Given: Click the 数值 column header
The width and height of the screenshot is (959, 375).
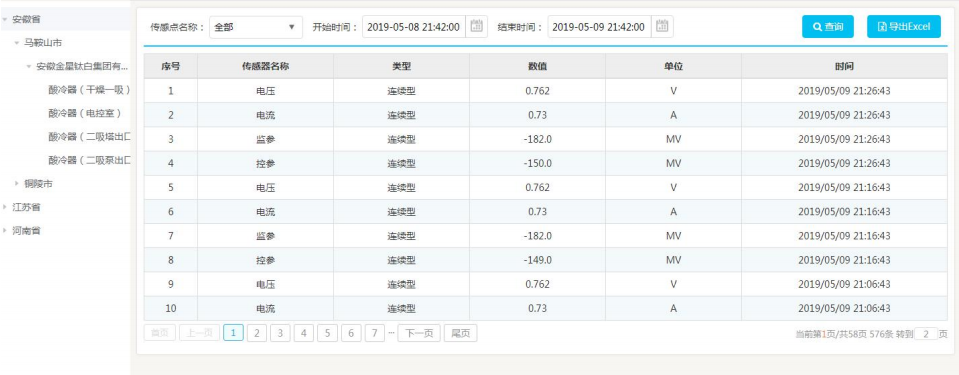Looking at the screenshot, I should click(x=538, y=66).
